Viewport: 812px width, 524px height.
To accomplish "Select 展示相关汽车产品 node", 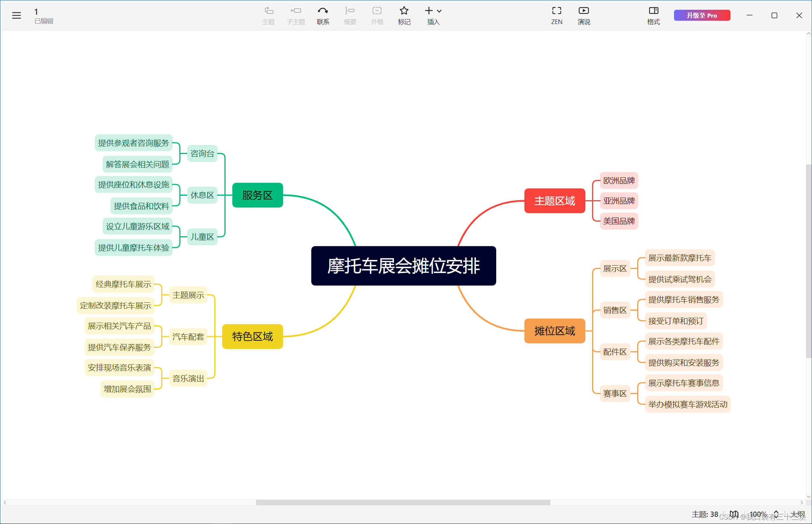I will tap(119, 326).
